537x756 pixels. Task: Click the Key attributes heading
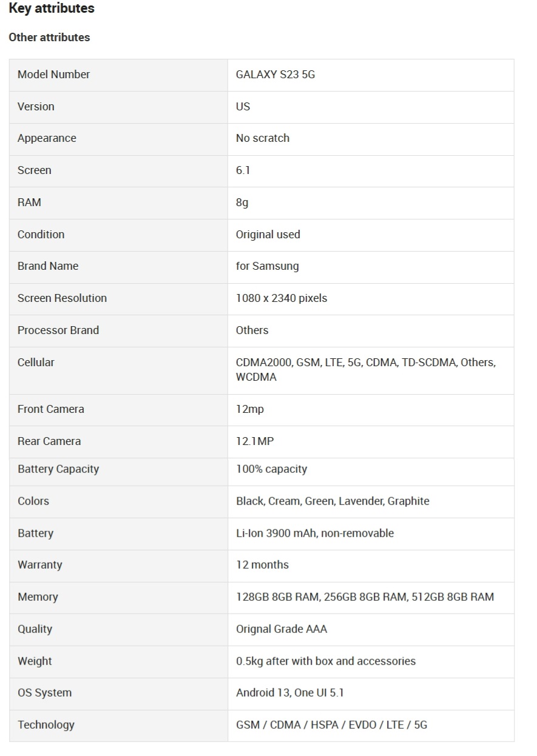(x=52, y=8)
